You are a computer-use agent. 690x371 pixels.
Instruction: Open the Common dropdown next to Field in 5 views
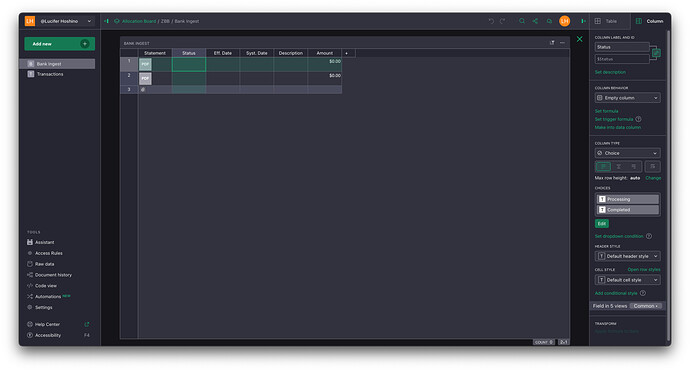(x=646, y=306)
